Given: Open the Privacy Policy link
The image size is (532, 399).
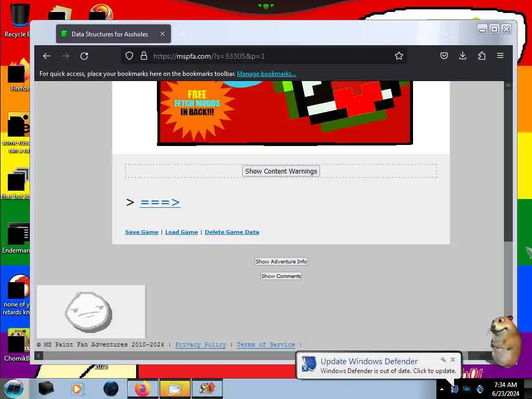Looking at the screenshot, I should [x=201, y=345].
